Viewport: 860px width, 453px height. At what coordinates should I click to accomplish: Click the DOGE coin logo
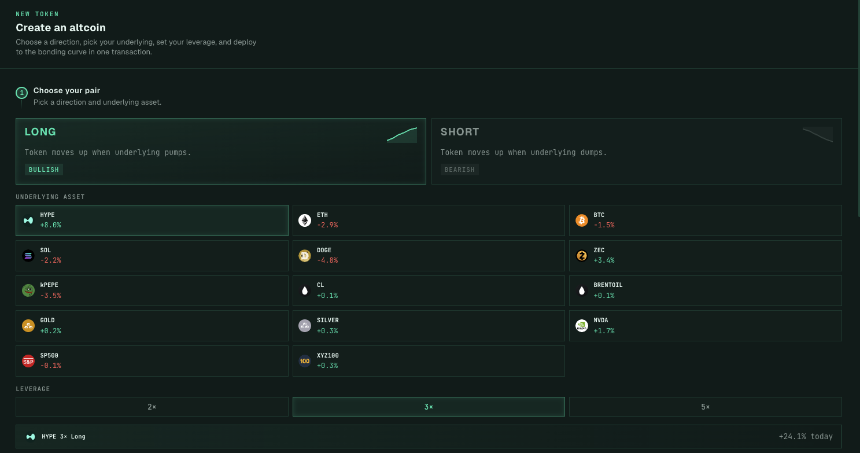click(x=304, y=256)
